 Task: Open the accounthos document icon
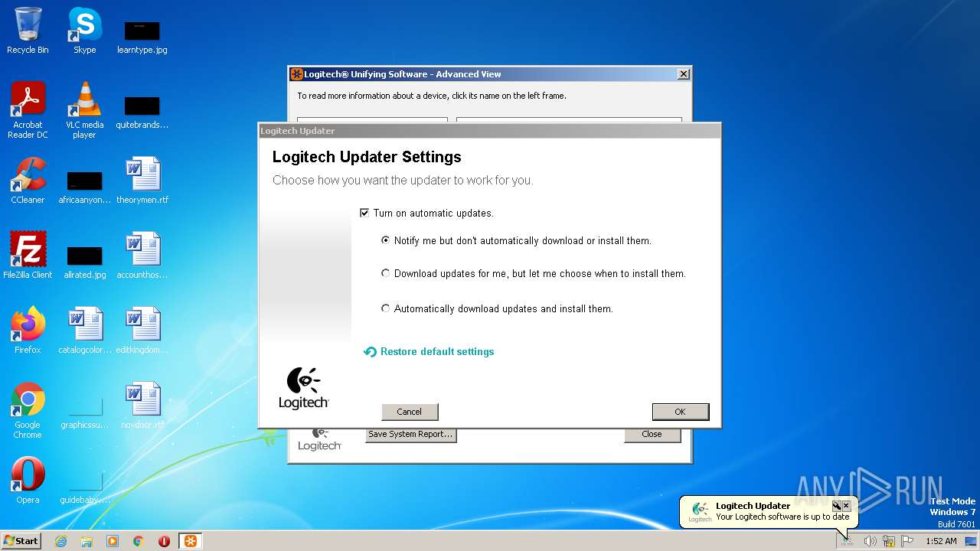pos(142,256)
